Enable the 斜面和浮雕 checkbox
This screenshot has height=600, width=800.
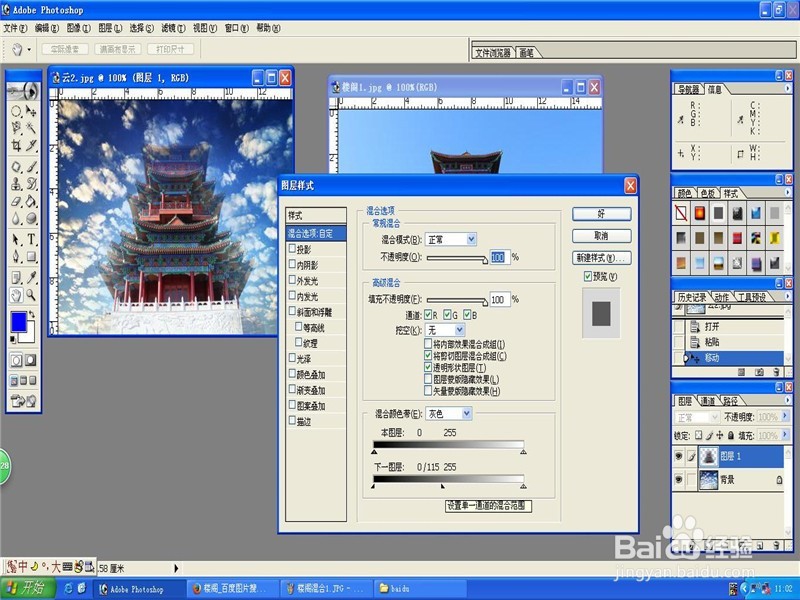[x=292, y=311]
